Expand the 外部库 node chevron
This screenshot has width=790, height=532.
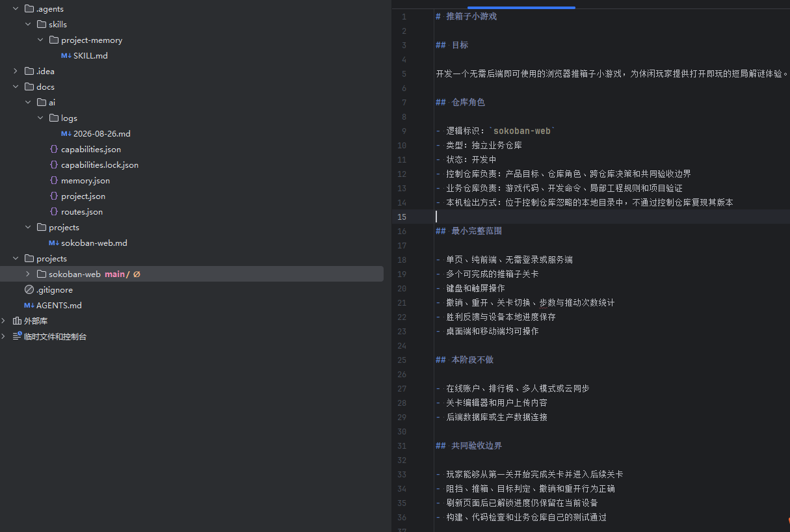coord(3,321)
